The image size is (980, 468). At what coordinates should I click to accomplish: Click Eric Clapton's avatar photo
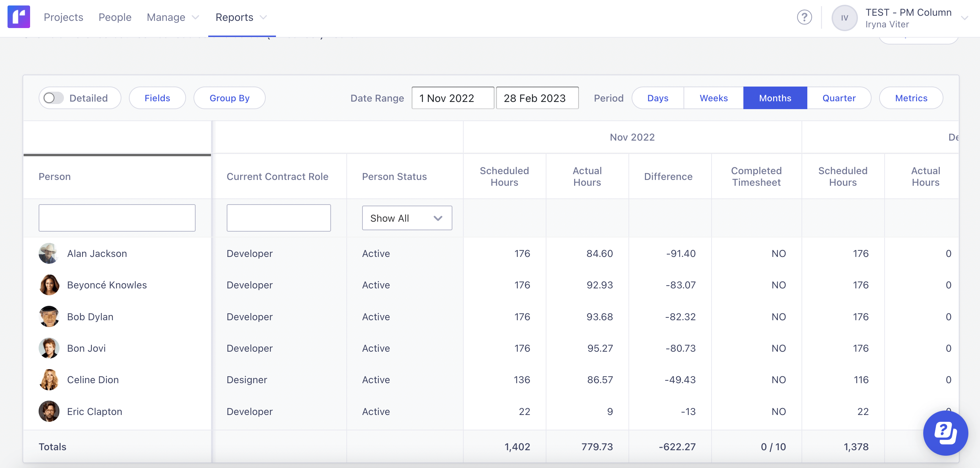tap(49, 411)
